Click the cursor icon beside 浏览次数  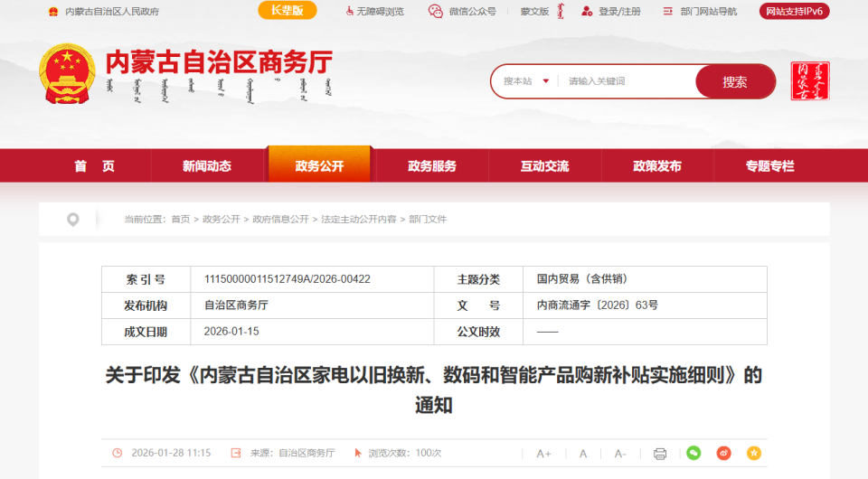click(358, 453)
